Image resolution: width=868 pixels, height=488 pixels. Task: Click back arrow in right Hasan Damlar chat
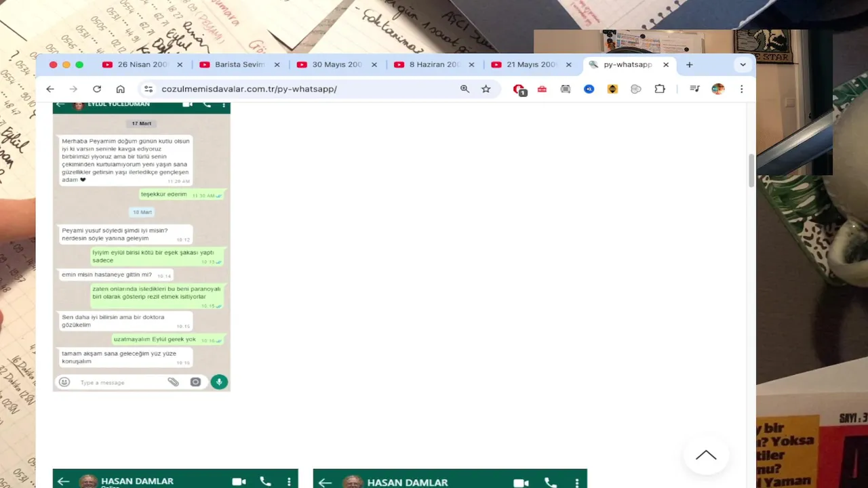click(325, 483)
